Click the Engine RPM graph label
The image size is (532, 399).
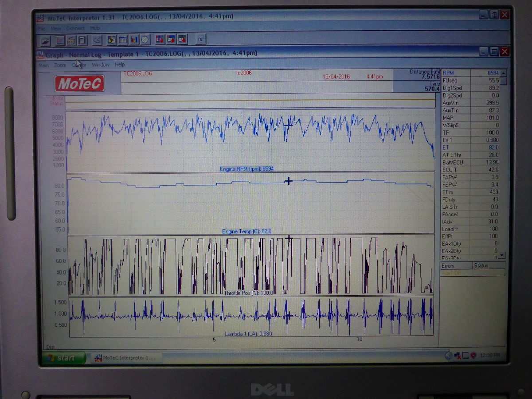(247, 169)
